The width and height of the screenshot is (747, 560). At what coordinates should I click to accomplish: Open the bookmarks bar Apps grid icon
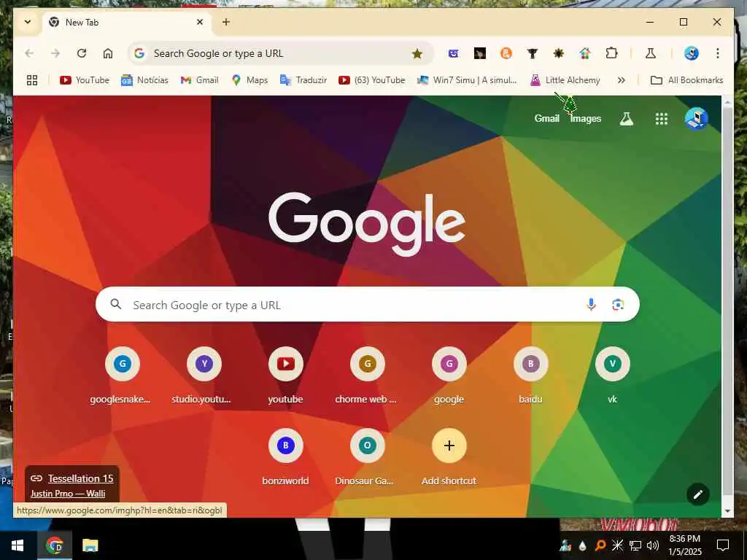tap(32, 80)
